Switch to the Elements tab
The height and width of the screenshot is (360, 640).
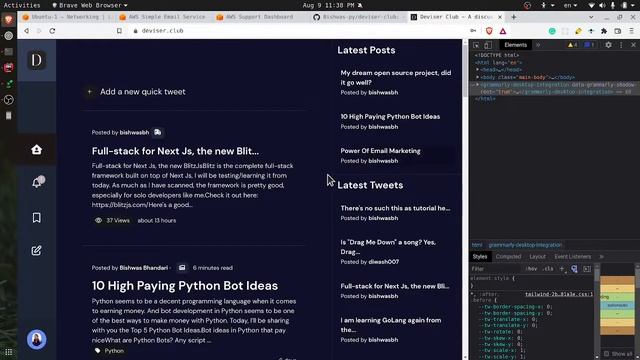coord(516,45)
